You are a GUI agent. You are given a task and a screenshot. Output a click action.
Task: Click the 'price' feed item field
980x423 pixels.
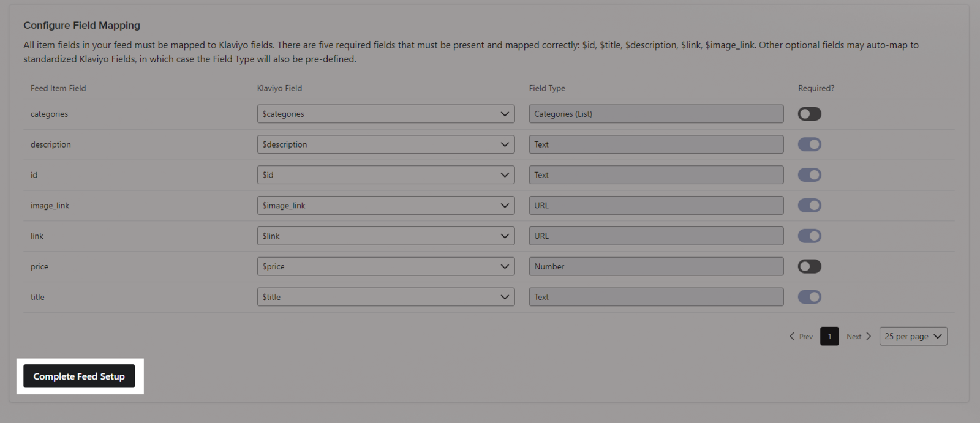[39, 267]
